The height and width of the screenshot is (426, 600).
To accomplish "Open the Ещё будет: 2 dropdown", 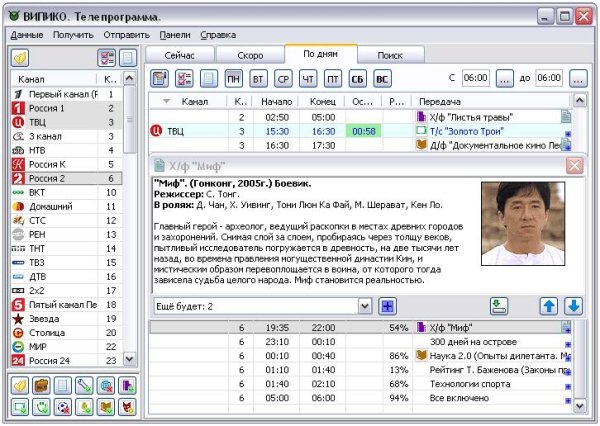I will [365, 306].
